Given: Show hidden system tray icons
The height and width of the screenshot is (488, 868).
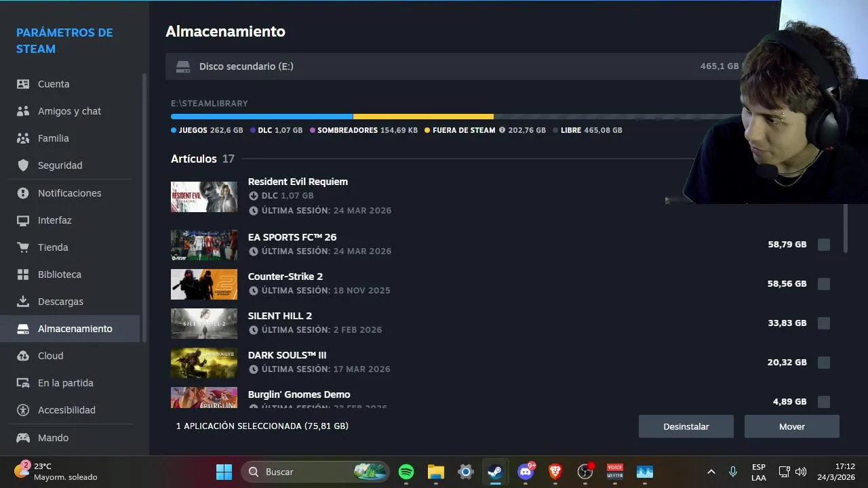Looking at the screenshot, I should pyautogui.click(x=711, y=472).
